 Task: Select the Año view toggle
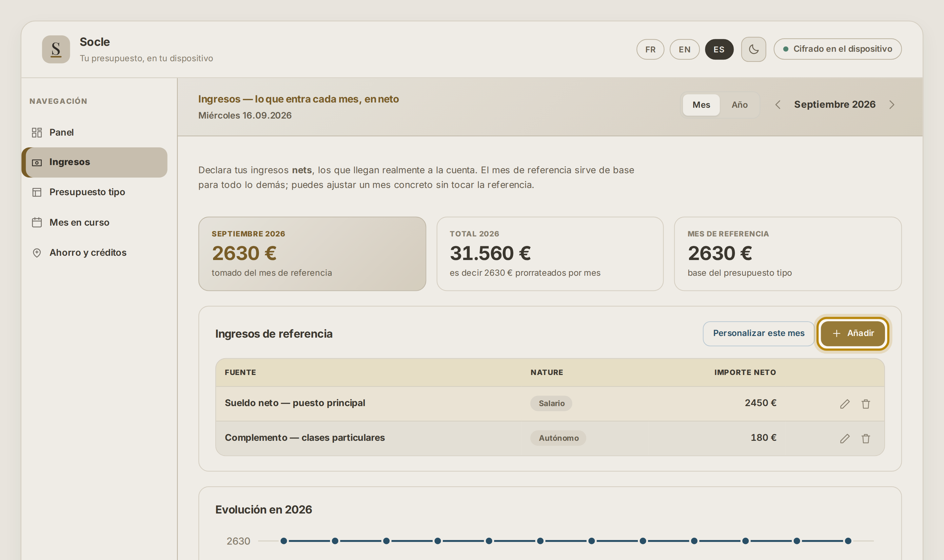click(739, 104)
